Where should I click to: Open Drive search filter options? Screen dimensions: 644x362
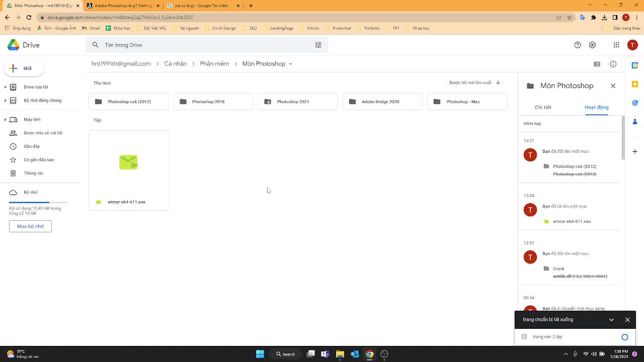(x=318, y=45)
